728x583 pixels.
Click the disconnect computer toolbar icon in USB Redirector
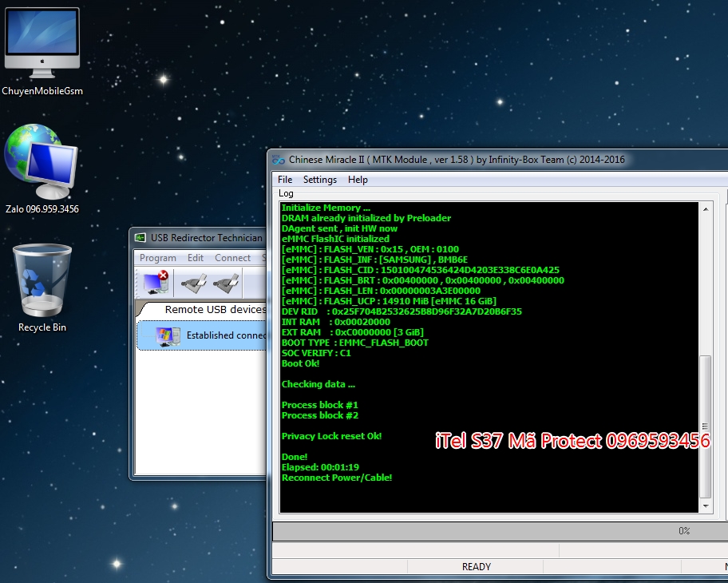[x=156, y=283]
